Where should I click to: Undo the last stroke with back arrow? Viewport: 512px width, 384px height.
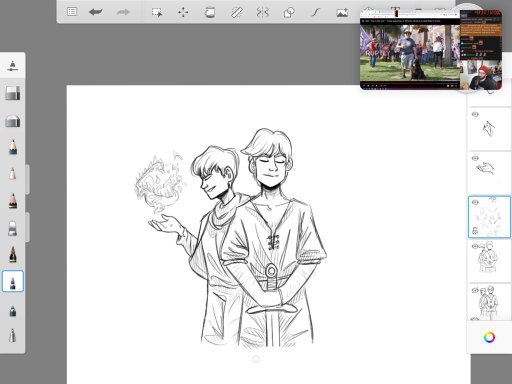pyautogui.click(x=96, y=12)
